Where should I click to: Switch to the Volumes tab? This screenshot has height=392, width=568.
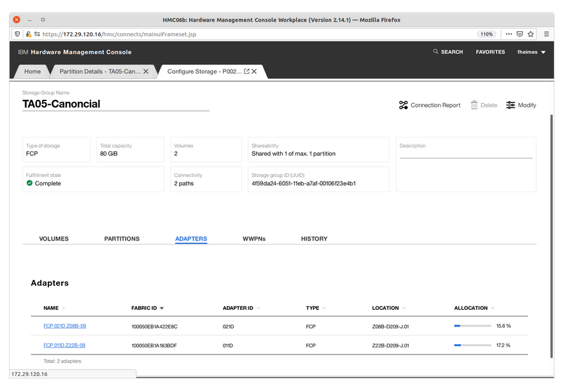pos(54,239)
